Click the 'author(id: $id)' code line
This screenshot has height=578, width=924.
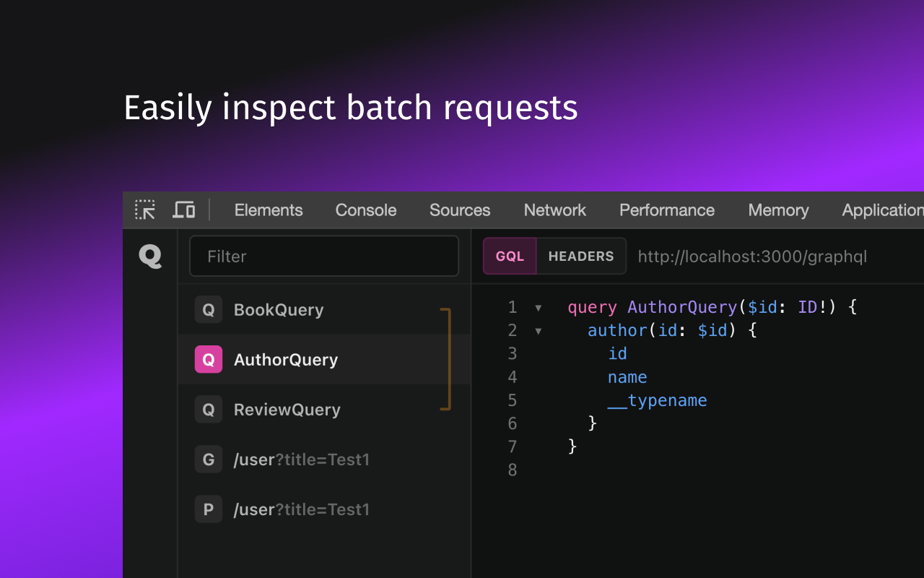coord(671,330)
